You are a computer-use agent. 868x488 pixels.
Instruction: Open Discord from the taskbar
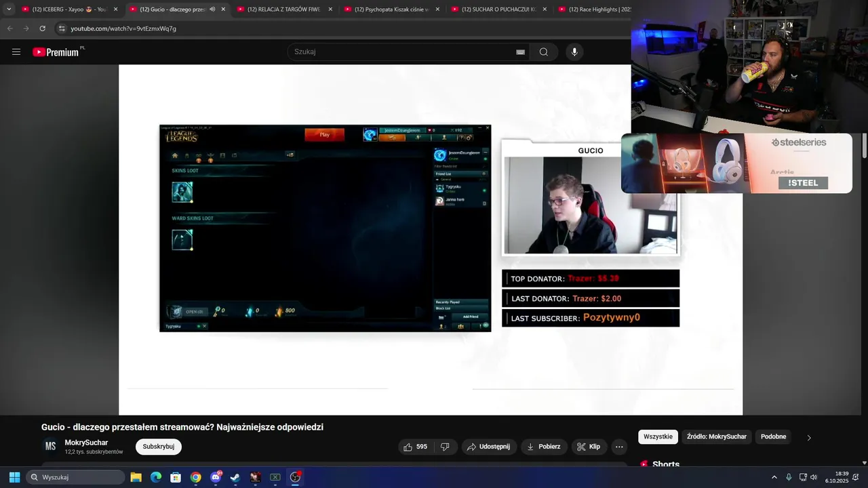(216, 477)
